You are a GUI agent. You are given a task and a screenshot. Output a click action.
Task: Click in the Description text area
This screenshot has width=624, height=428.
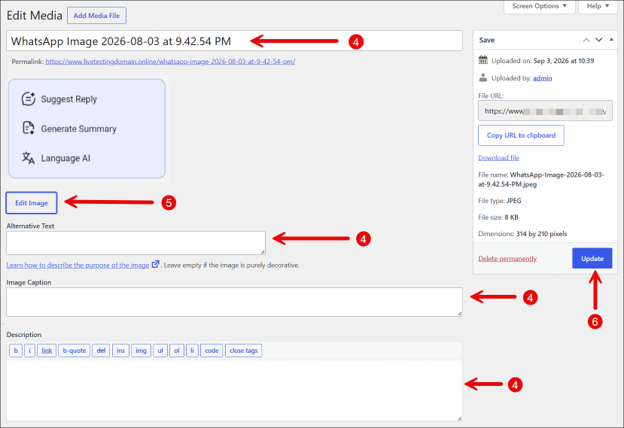pyautogui.click(x=234, y=390)
